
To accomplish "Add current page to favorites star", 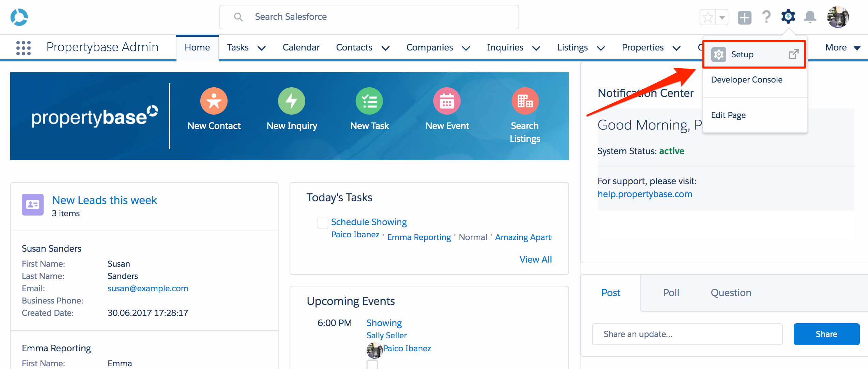I will click(x=708, y=17).
